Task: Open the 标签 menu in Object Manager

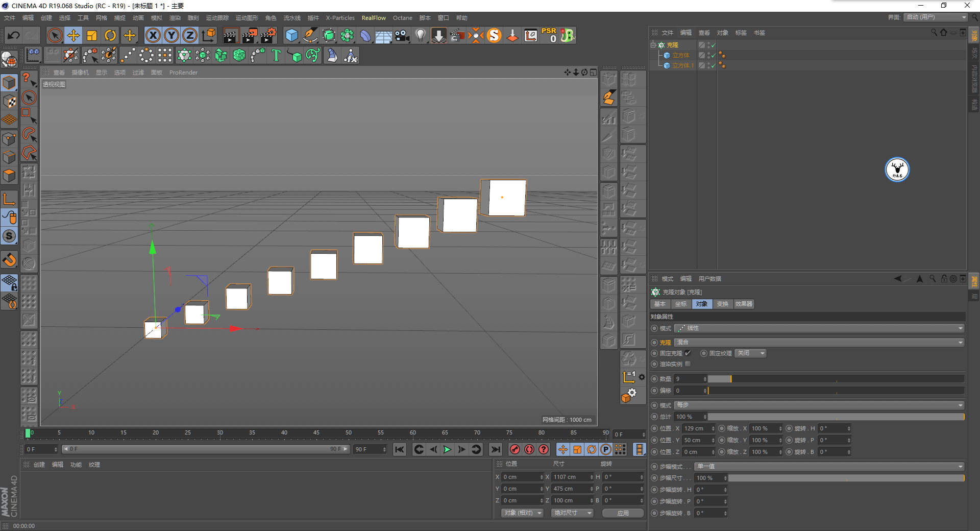Action: point(741,33)
